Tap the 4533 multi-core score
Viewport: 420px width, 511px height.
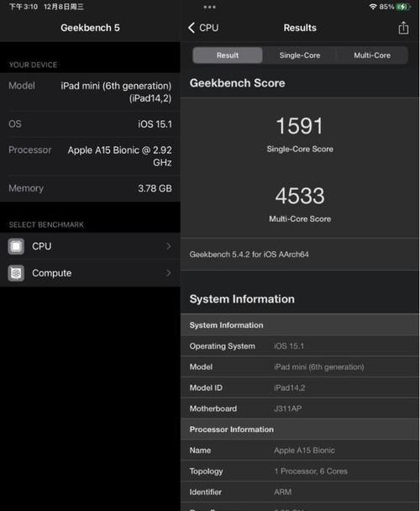click(300, 196)
